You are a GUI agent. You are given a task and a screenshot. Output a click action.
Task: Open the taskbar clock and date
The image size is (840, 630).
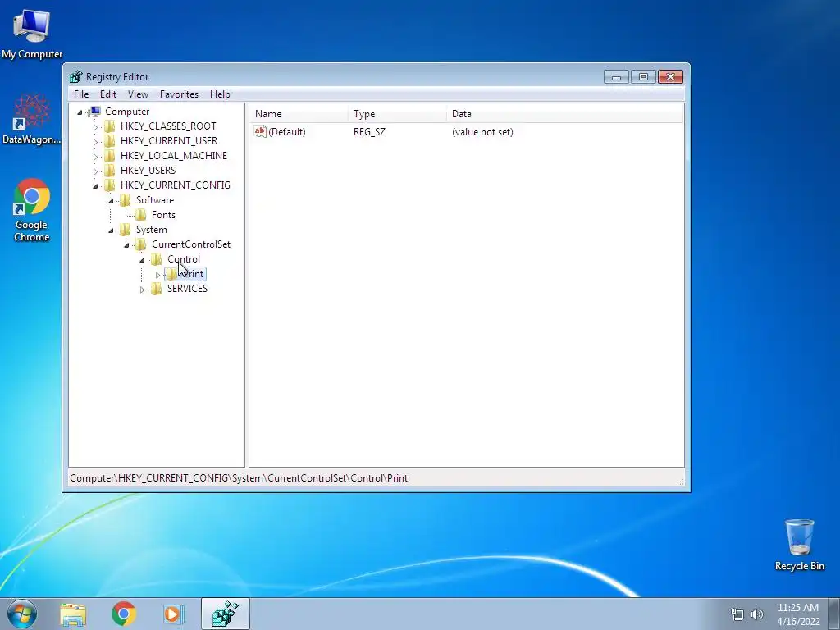coord(798,614)
